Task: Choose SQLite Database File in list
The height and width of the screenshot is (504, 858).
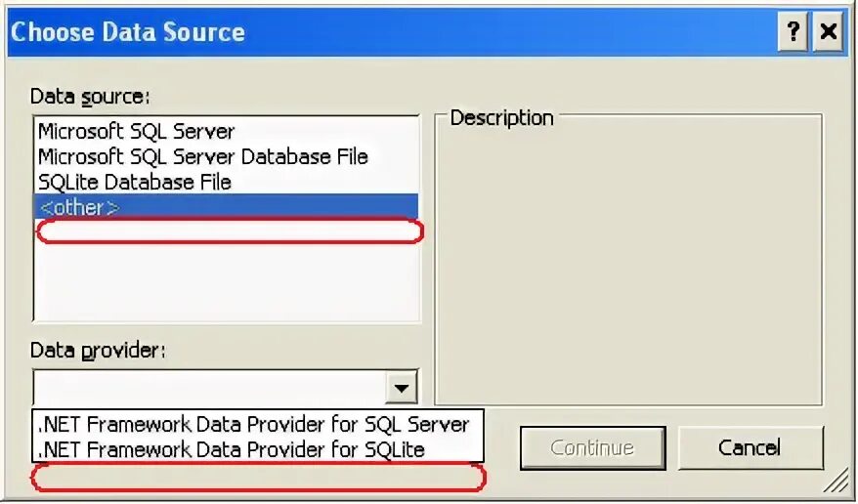Action: 135,182
